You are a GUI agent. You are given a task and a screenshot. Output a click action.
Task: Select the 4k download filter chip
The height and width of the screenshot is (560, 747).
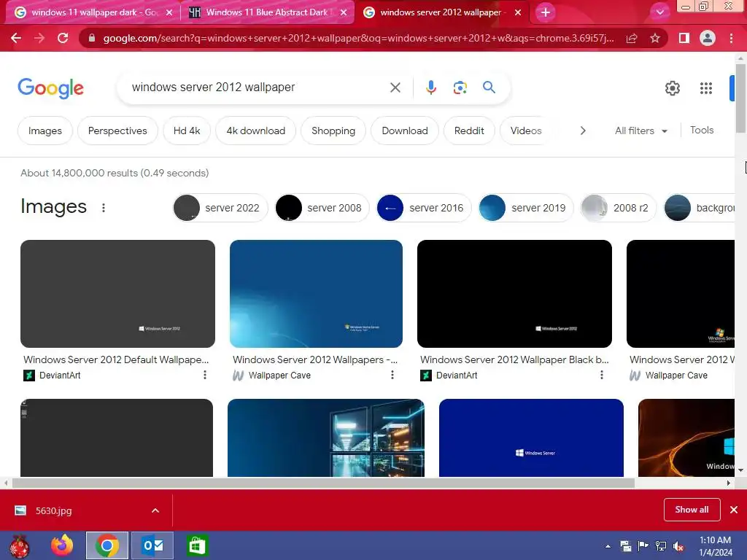pos(256,131)
